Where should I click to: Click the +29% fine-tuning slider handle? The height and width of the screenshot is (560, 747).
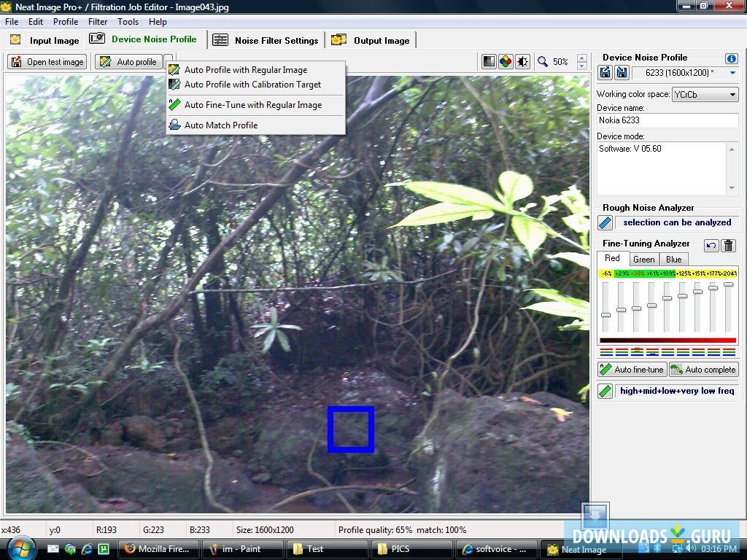point(621,310)
